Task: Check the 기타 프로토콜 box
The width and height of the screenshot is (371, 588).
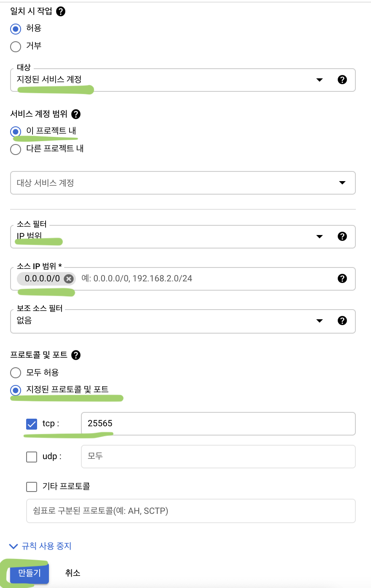Action: 32,487
